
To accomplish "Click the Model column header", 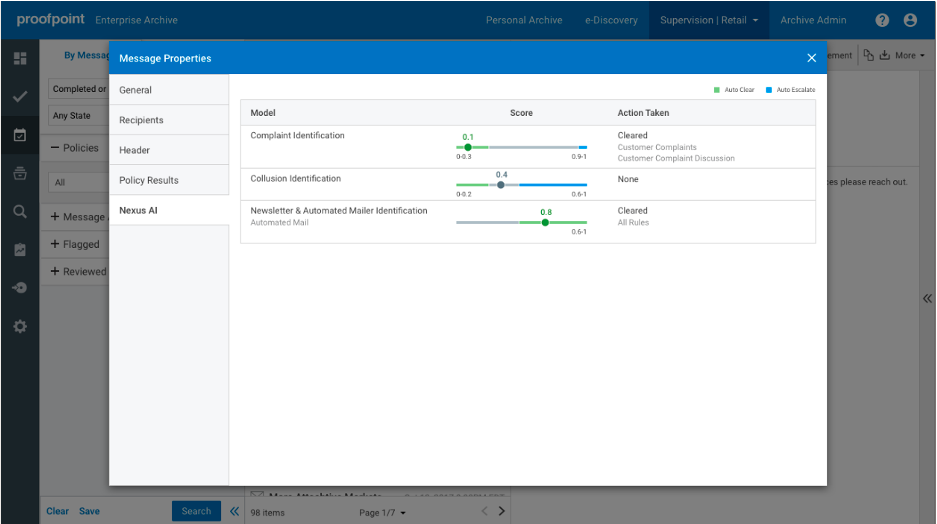I will tap(263, 113).
